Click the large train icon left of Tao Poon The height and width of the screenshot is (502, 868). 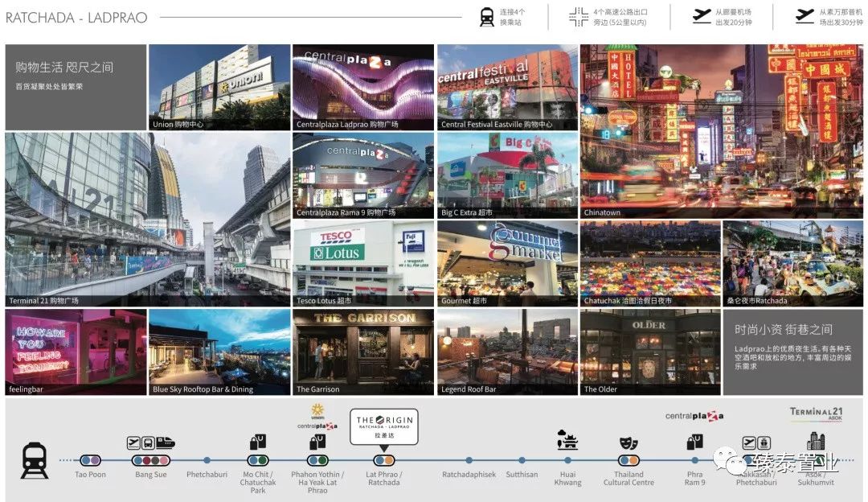pyautogui.click(x=35, y=460)
